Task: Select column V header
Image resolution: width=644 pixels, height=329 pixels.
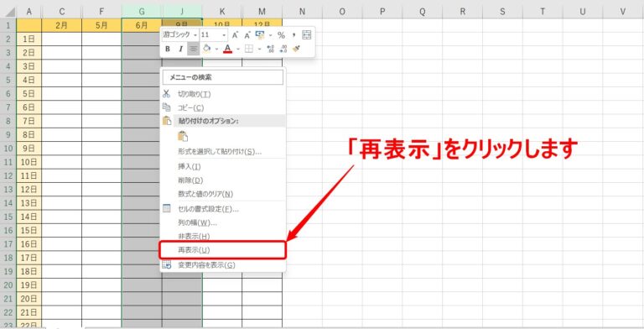Action: 623,12
